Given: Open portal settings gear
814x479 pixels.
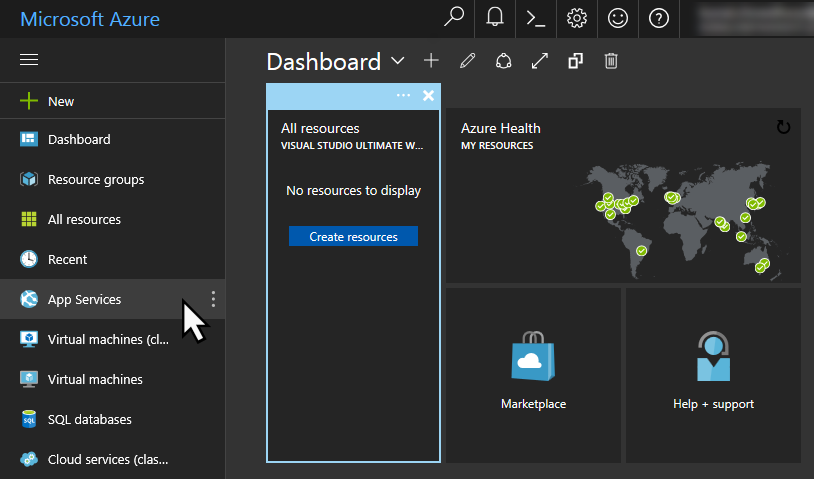Looking at the screenshot, I should pyautogui.click(x=577, y=18).
